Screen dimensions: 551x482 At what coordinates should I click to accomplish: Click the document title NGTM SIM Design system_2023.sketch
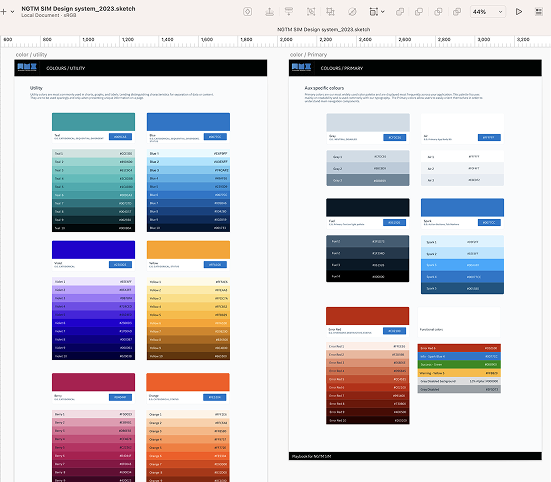tap(78, 8)
